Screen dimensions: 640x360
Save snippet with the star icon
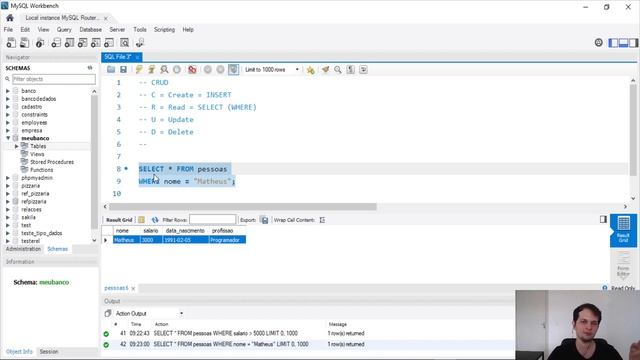311,70
